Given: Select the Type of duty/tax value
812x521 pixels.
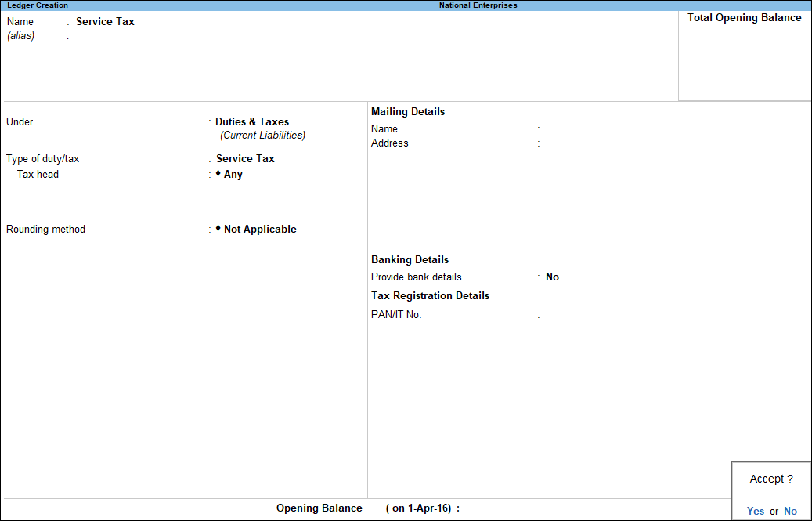Looking at the screenshot, I should pyautogui.click(x=245, y=158).
